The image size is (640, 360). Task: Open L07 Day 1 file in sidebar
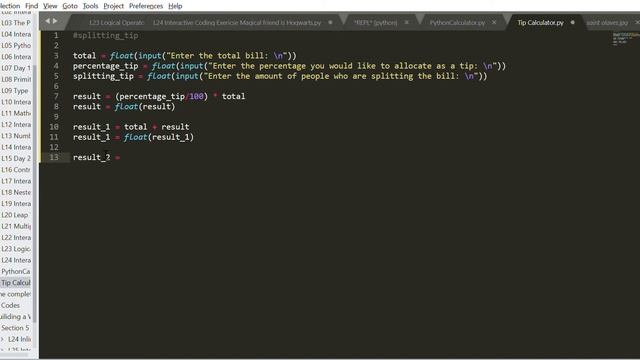point(16,68)
